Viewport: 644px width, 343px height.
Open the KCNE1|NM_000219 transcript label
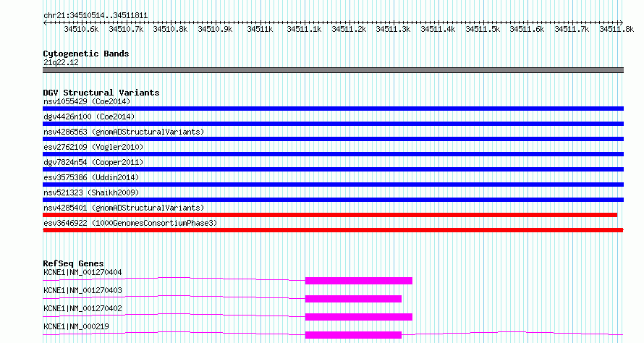(x=76, y=326)
